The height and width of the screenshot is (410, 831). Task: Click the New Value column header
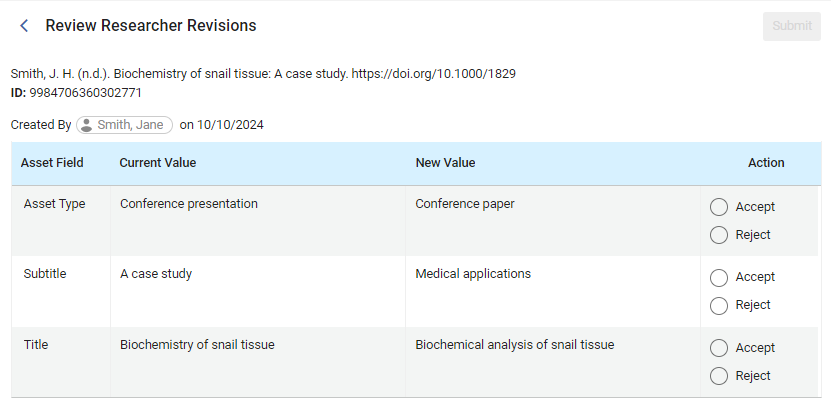[445, 163]
